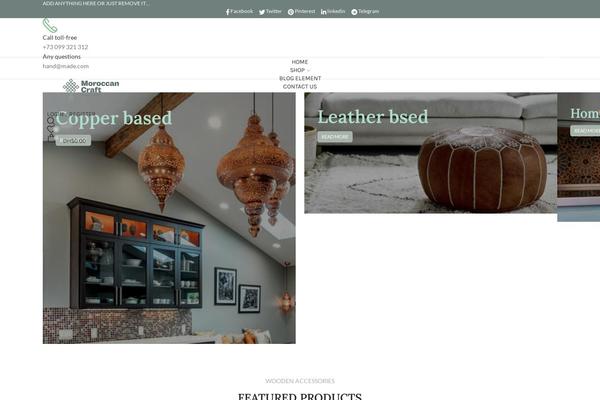
Task: Click the Call toll-free label
Action: (60, 38)
